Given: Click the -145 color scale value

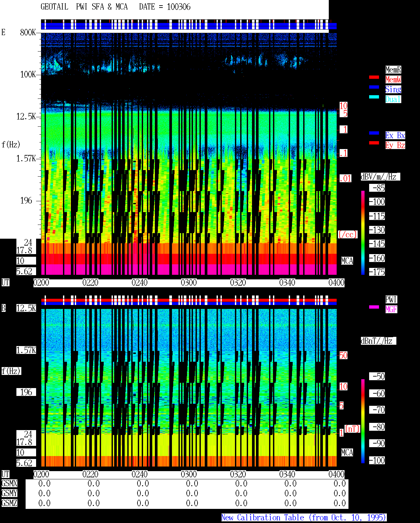Looking at the screenshot, I should [x=377, y=244].
